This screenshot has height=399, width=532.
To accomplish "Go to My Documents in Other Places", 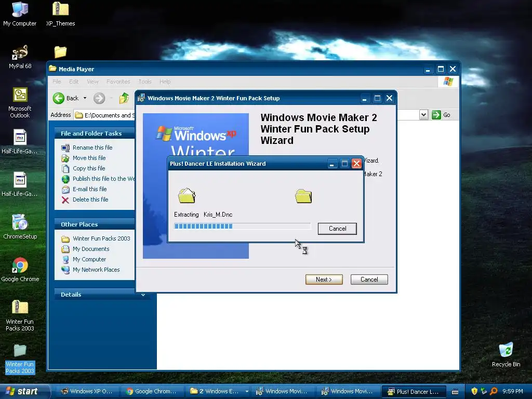I will [91, 249].
